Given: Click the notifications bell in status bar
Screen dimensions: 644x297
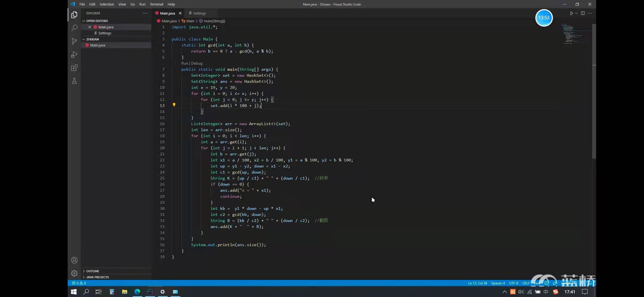Looking at the screenshot, I should click(x=590, y=283).
